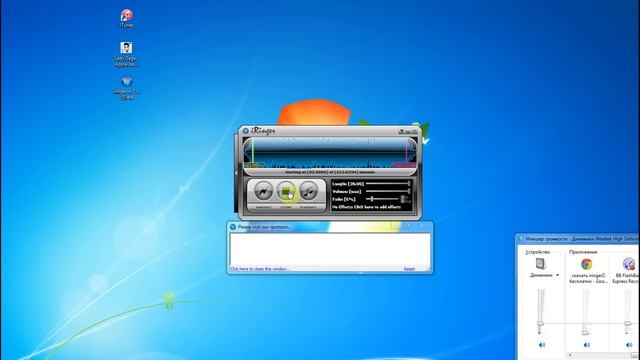Click the iRinger Export music-note button
This screenshot has height=360, width=640.
(309, 191)
